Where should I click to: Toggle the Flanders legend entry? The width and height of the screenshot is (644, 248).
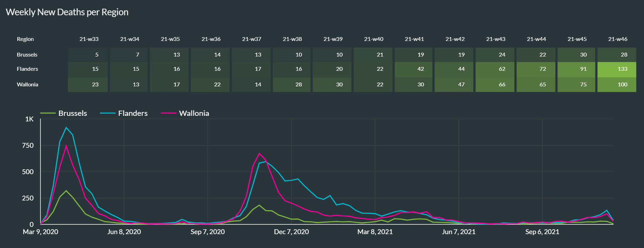coord(133,113)
